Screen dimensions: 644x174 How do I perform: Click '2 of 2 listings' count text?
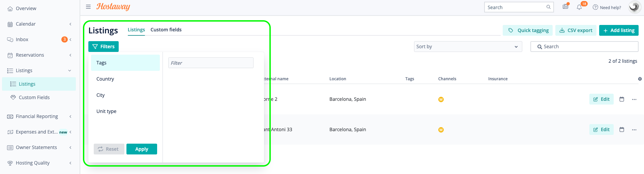point(623,61)
